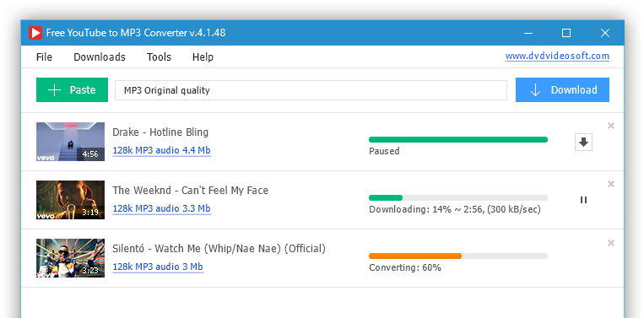Remove Silentó - Watch Me from list
Viewport: 644px width, 318px height.
click(x=611, y=243)
